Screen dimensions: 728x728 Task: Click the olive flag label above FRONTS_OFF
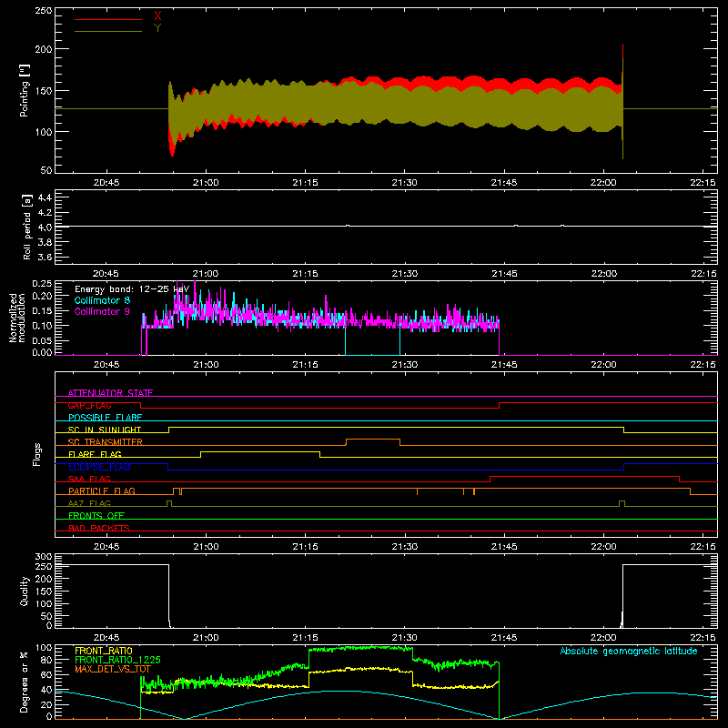pos(89,503)
